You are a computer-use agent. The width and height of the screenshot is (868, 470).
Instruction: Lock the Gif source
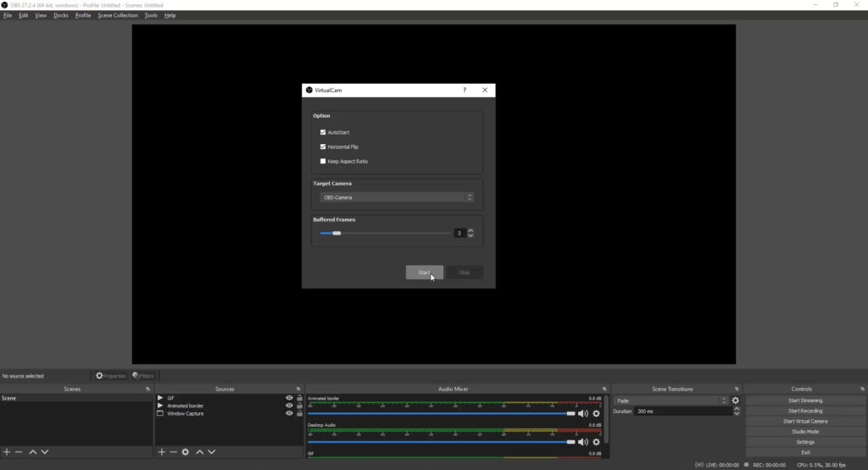click(299, 398)
